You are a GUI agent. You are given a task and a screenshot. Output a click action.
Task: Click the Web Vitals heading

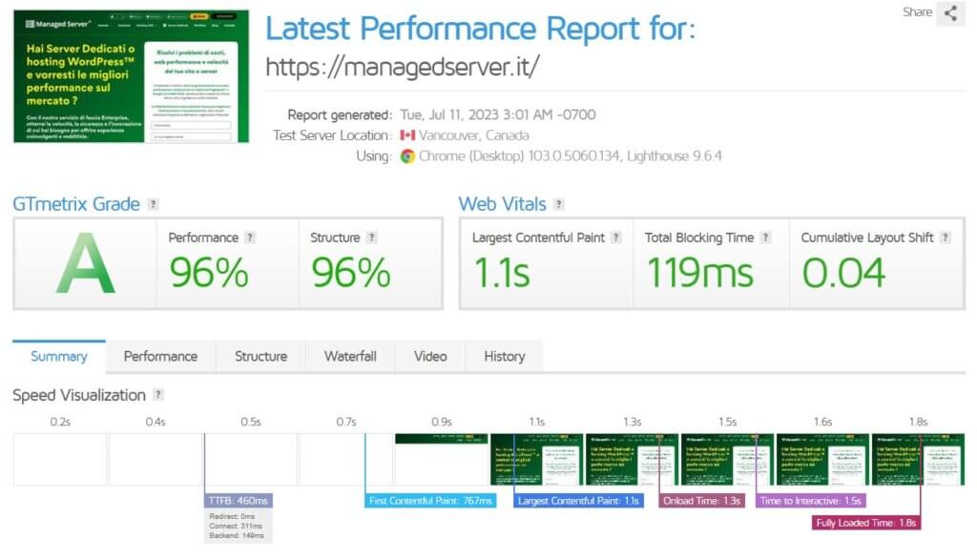point(502,204)
